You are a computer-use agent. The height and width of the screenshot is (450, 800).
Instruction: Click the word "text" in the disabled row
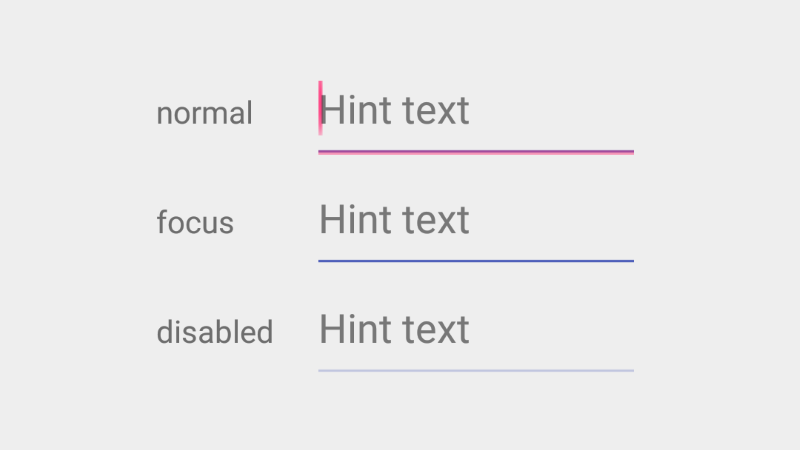click(434, 330)
